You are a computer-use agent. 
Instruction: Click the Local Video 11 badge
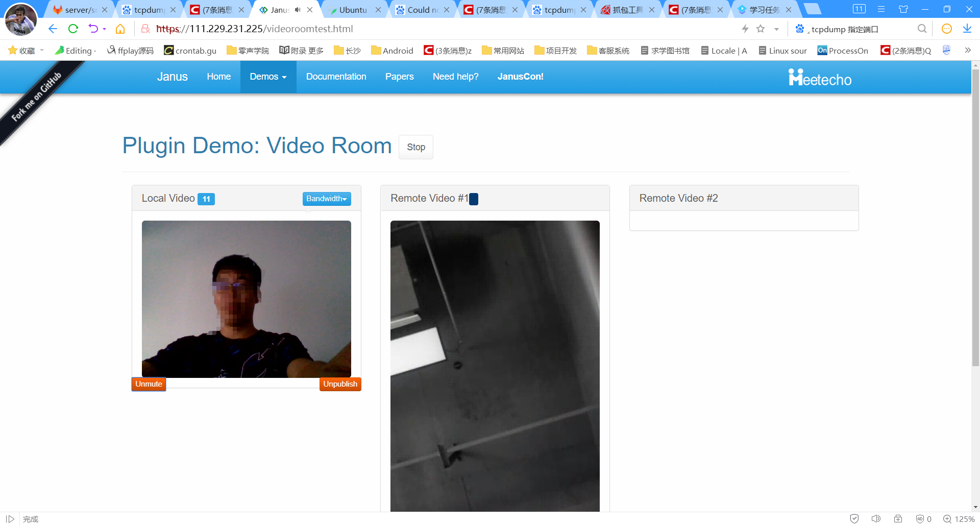tap(206, 199)
